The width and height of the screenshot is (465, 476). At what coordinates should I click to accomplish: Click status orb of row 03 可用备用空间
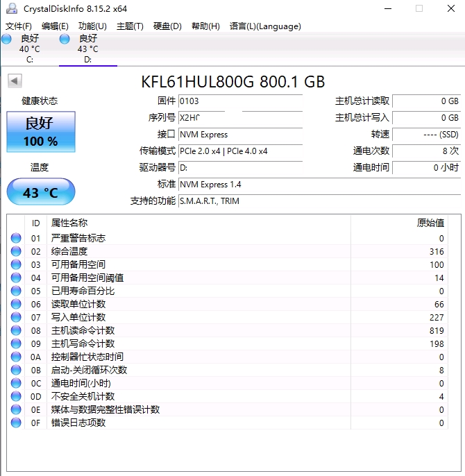[x=16, y=265]
